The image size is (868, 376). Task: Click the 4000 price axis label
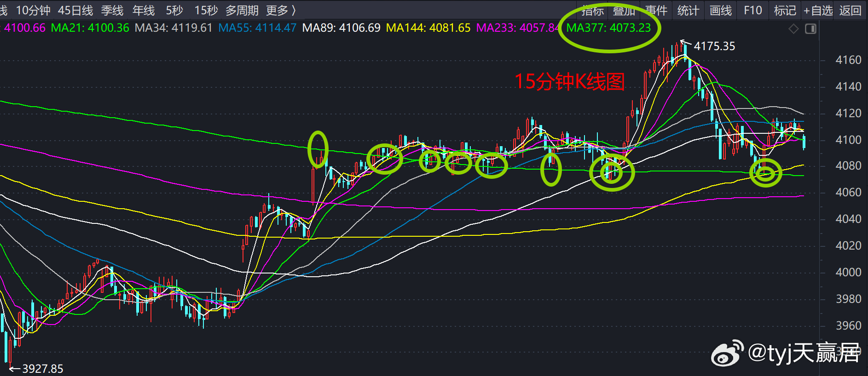click(848, 272)
